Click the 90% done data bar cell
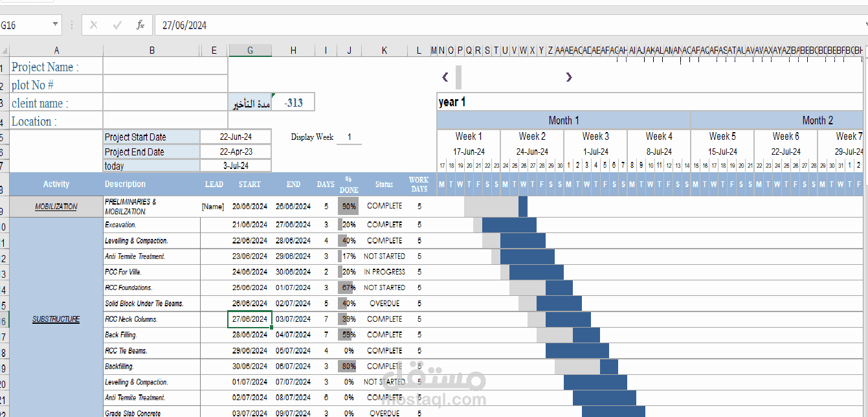The width and height of the screenshot is (868, 417). [x=349, y=207]
